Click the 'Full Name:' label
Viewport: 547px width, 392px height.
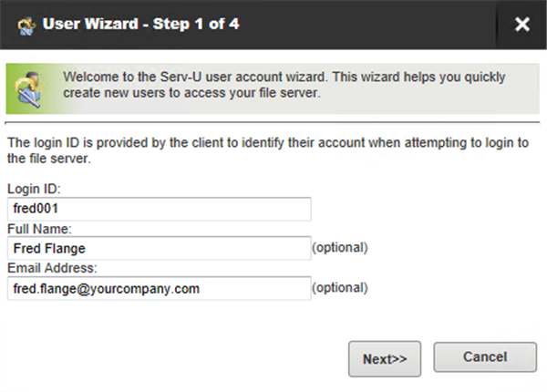pyautogui.click(x=39, y=229)
